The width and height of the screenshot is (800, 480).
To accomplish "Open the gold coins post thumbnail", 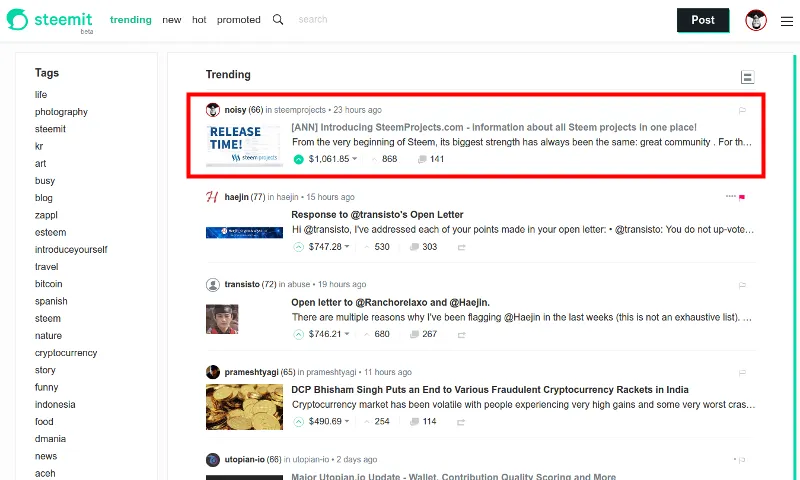I will click(244, 407).
